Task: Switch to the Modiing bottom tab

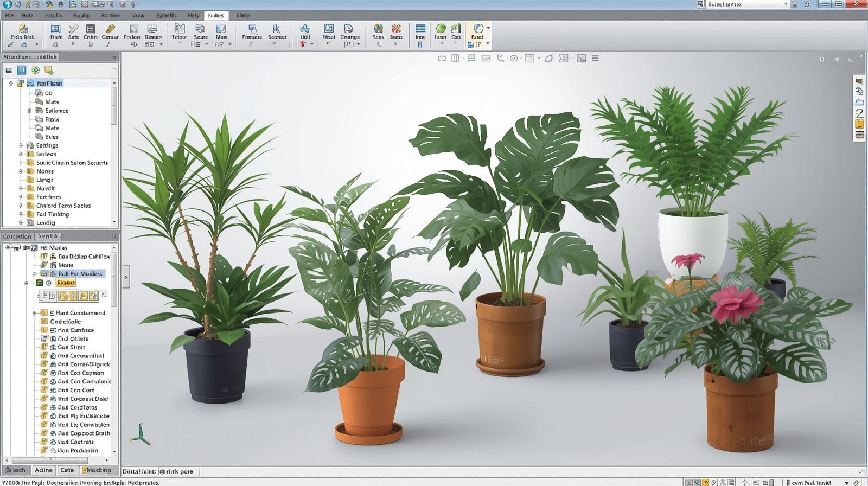Action: point(98,470)
